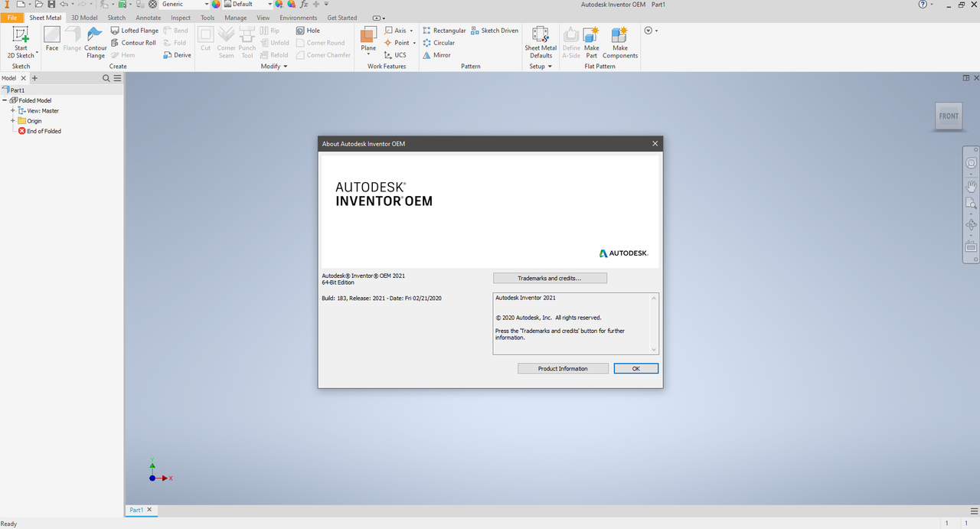Select the Part1 root node in browser
This screenshot has width=980, height=529.
(x=13, y=90)
